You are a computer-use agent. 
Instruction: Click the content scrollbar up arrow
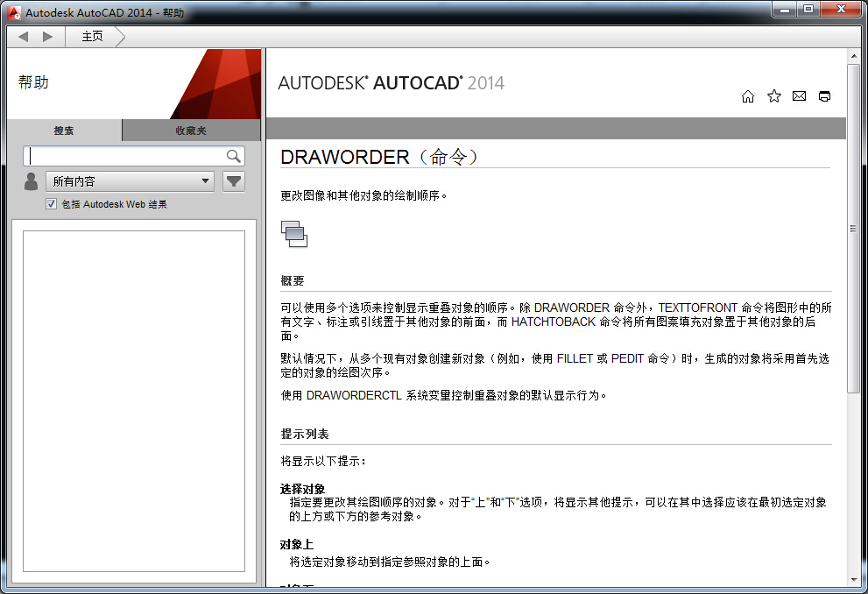point(853,56)
